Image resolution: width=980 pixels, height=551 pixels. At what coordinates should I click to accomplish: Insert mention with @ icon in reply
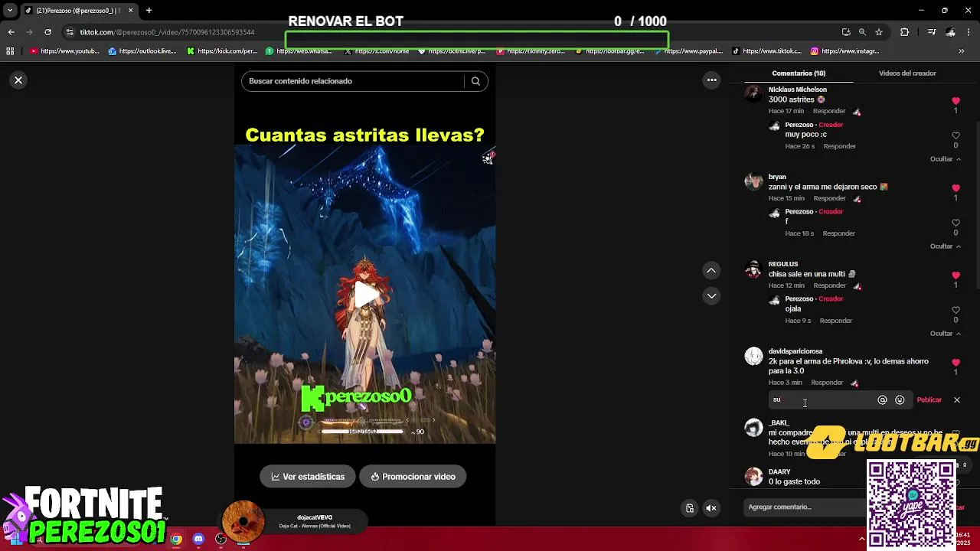pos(882,400)
